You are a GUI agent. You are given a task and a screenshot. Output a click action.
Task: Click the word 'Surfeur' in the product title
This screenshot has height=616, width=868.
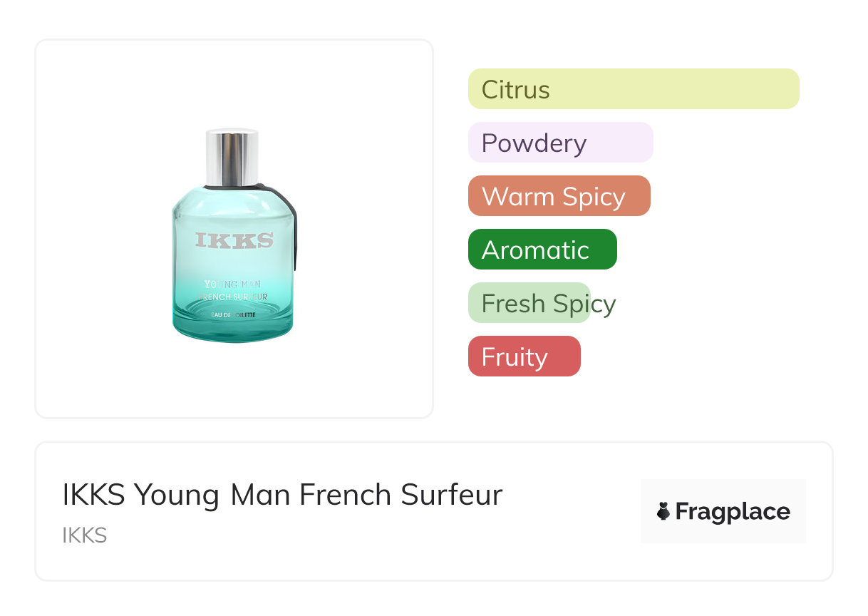451,495
